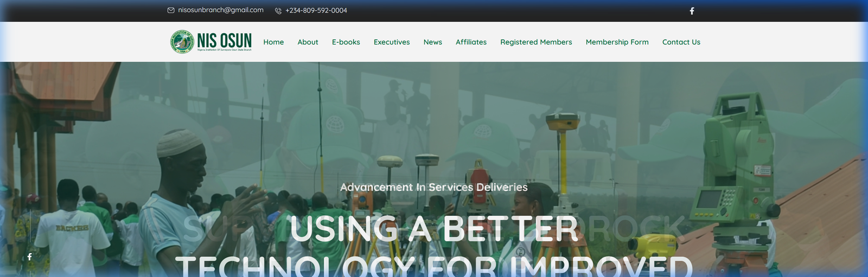Go to the Contact Us page

click(681, 42)
